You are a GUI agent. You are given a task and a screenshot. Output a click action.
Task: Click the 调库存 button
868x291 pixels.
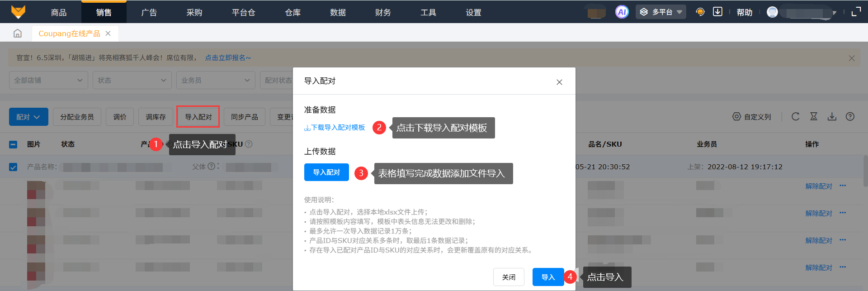[156, 117]
